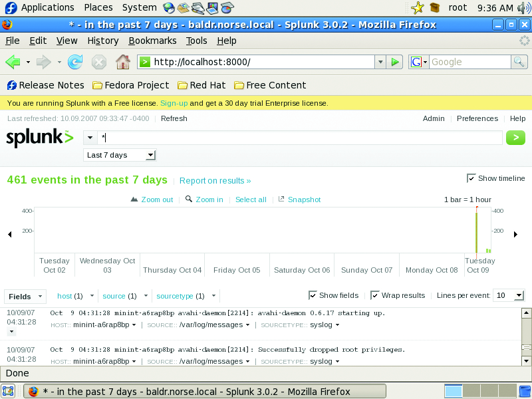Click the green Go button beside URL bar
This screenshot has height=399, width=532.
coord(396,62)
